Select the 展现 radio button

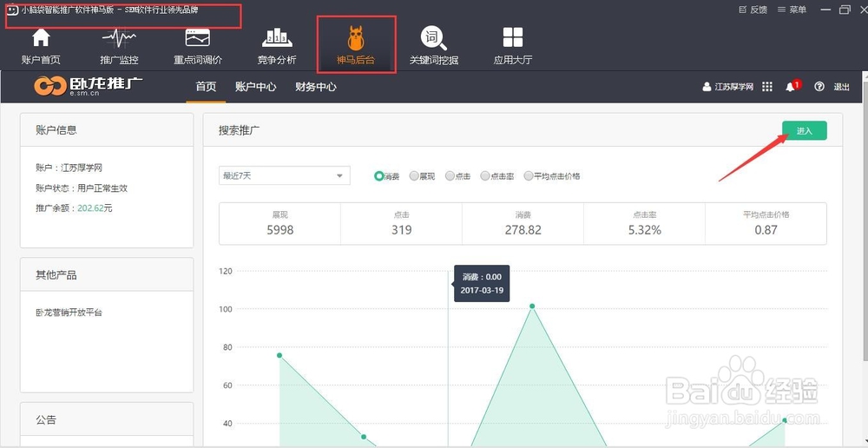coord(414,176)
